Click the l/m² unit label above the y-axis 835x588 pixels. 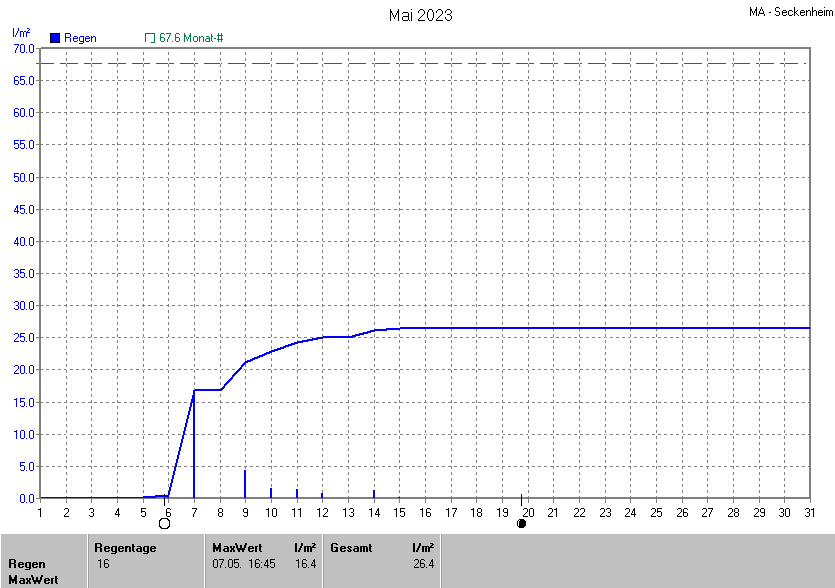point(20,33)
